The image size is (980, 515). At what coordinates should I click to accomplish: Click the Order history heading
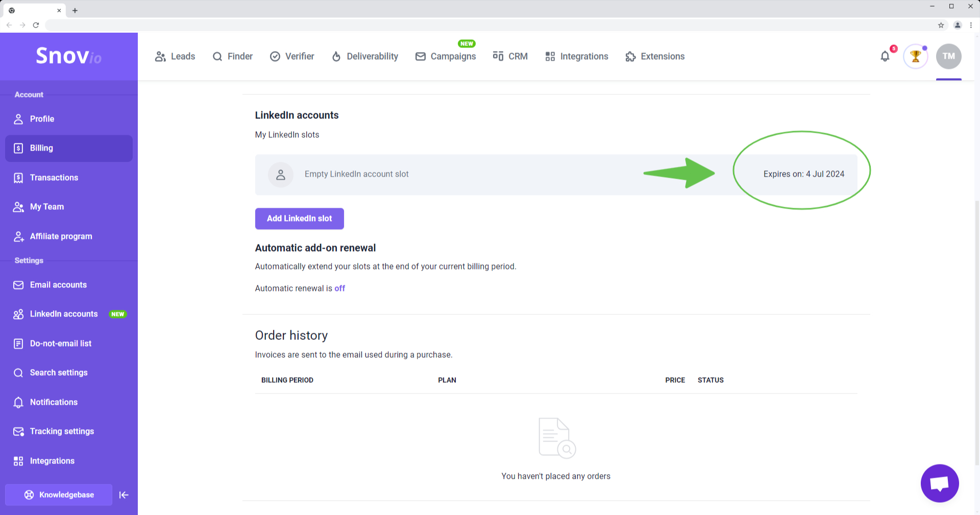click(291, 335)
